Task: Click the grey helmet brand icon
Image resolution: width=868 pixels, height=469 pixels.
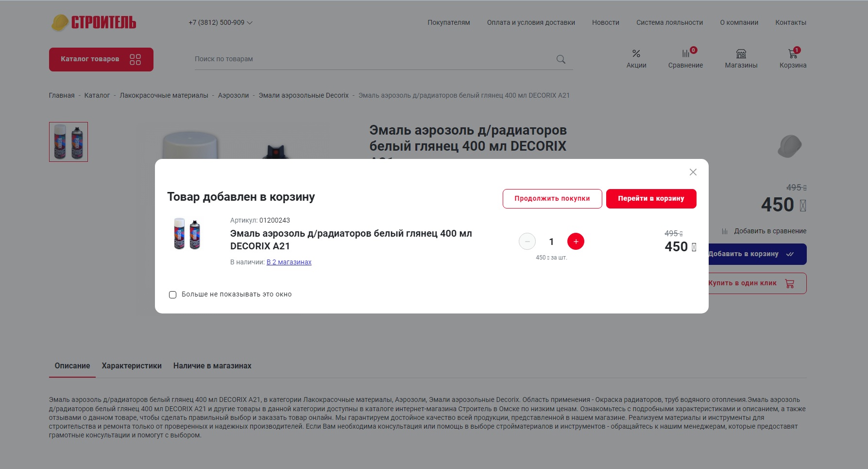Action: (x=790, y=146)
